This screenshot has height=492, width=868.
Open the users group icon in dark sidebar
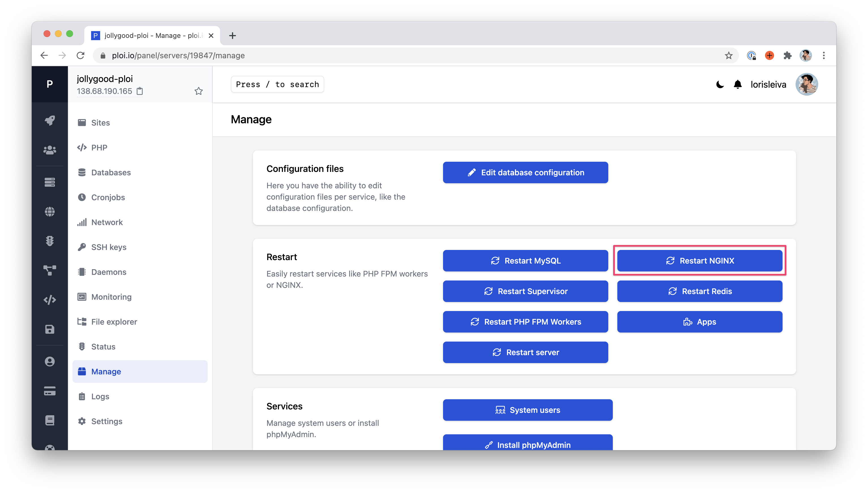(x=50, y=150)
